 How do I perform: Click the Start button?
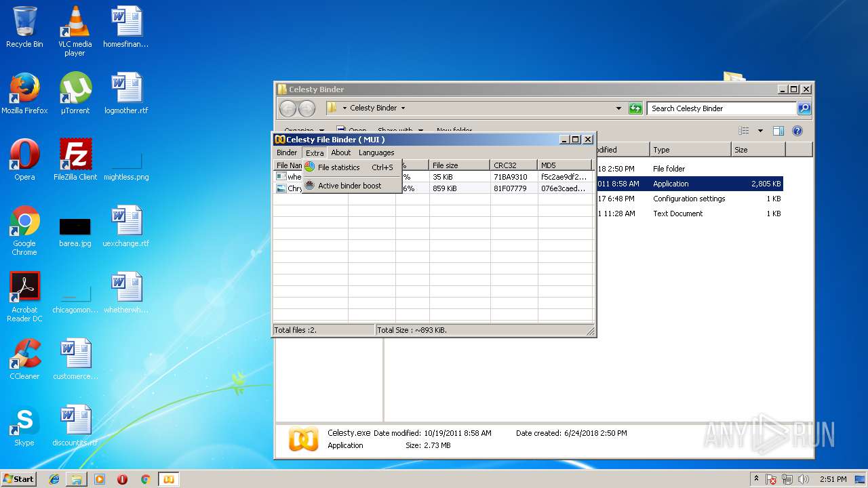[19, 479]
